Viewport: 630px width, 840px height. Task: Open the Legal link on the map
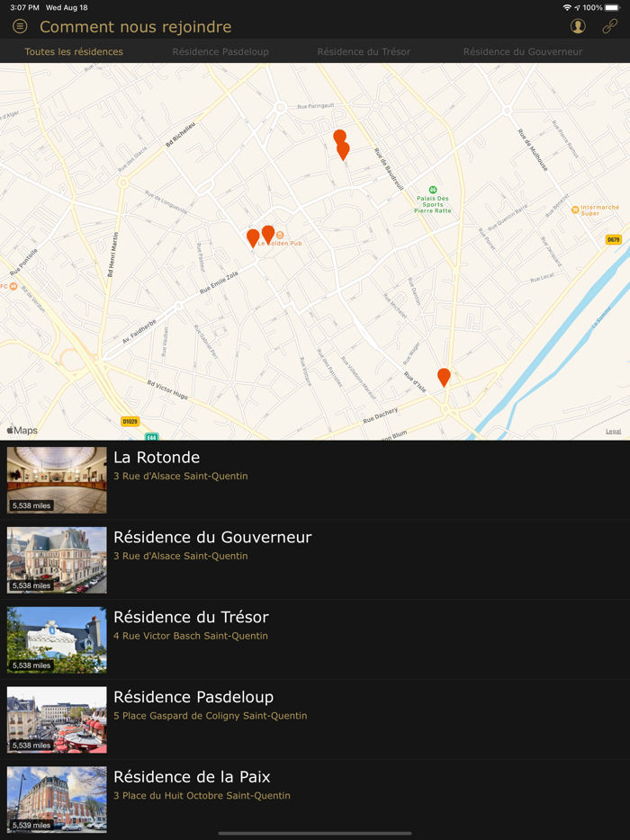614,432
